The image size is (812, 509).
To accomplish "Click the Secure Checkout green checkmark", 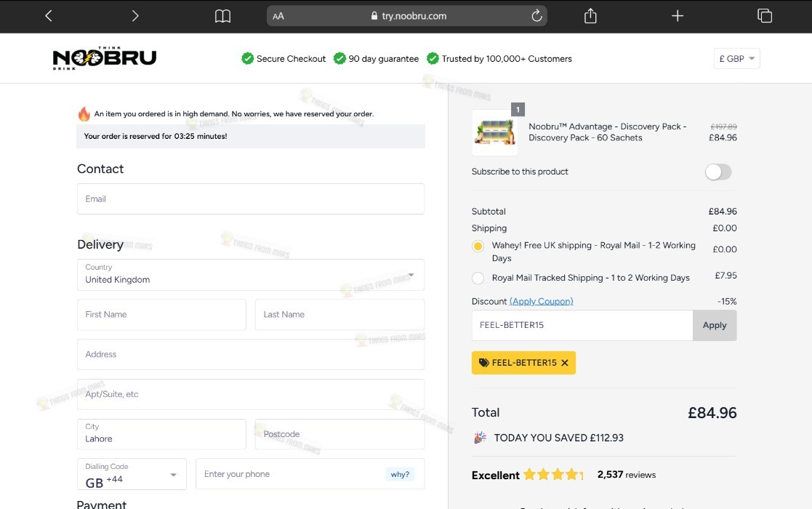I will pos(248,58).
